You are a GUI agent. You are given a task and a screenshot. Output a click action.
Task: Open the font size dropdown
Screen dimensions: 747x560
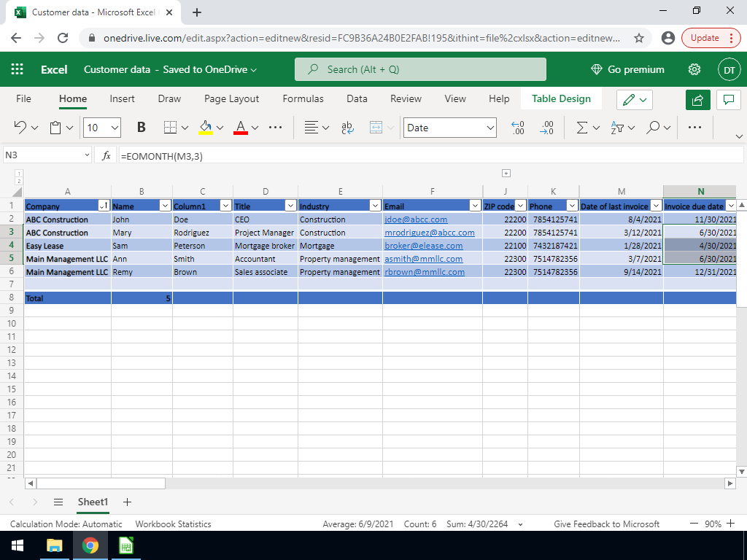115,128
